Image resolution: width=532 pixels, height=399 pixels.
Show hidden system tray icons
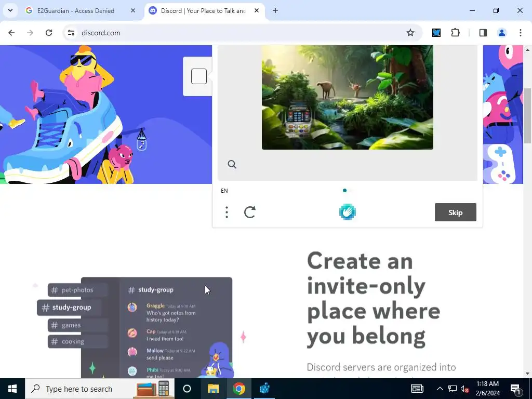click(x=440, y=389)
